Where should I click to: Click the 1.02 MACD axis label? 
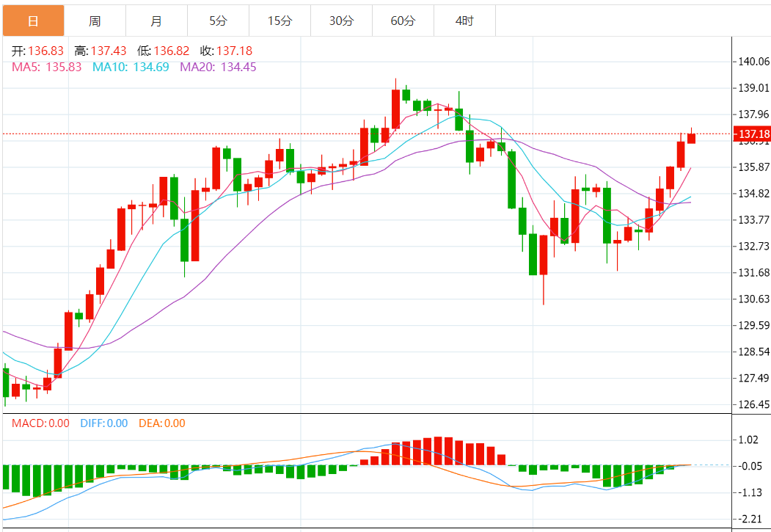tap(748, 440)
